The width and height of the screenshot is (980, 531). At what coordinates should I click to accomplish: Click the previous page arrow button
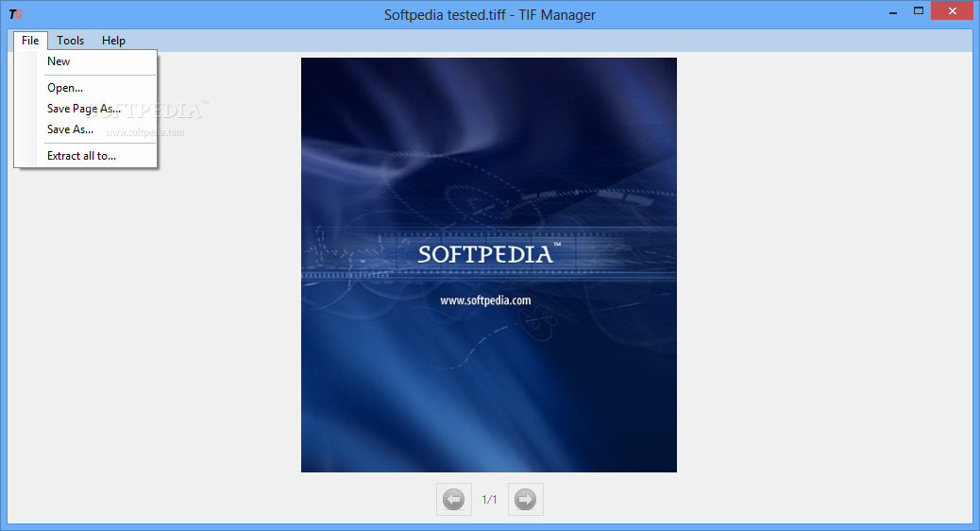pos(454,499)
